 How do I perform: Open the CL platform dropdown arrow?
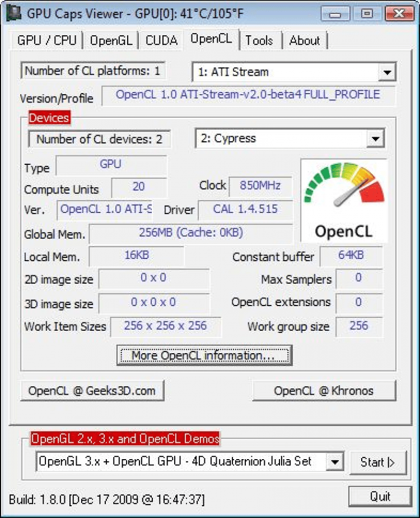(386, 72)
